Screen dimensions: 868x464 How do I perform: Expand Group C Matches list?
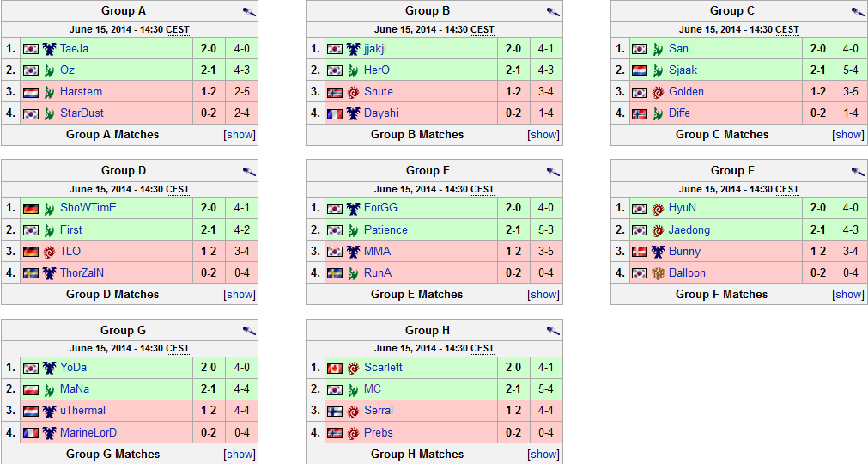coord(849,135)
